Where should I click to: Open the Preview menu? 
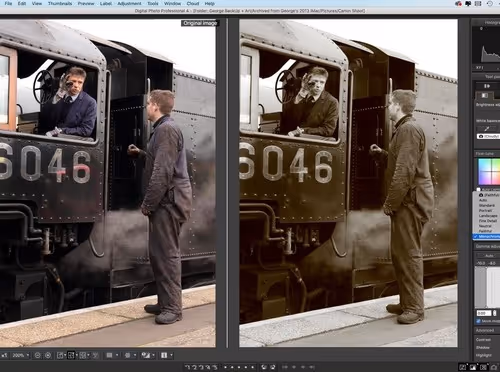[x=86, y=3]
